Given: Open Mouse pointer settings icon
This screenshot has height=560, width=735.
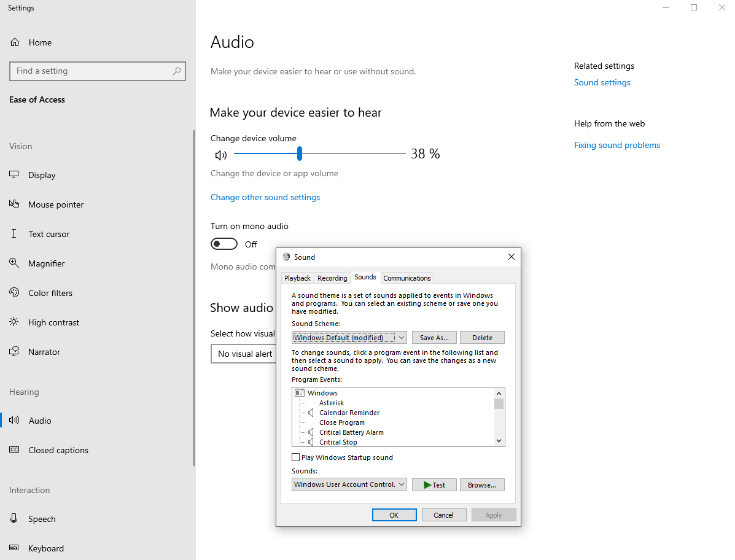Looking at the screenshot, I should tap(14, 204).
